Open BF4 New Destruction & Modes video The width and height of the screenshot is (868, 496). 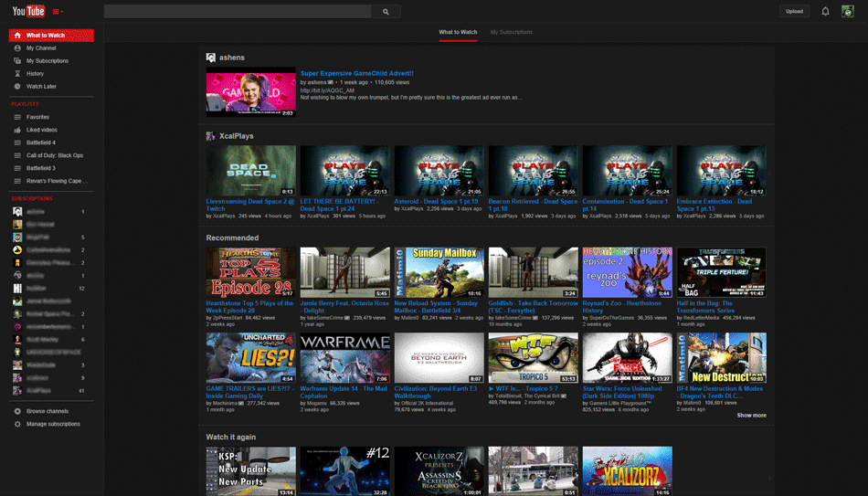[x=720, y=392]
